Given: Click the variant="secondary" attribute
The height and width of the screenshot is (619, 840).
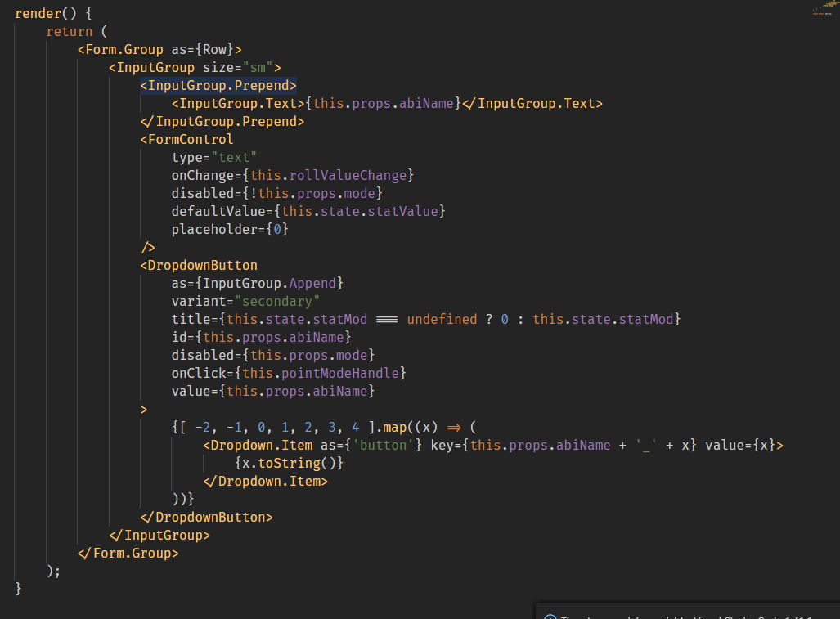Looking at the screenshot, I should pos(245,301).
